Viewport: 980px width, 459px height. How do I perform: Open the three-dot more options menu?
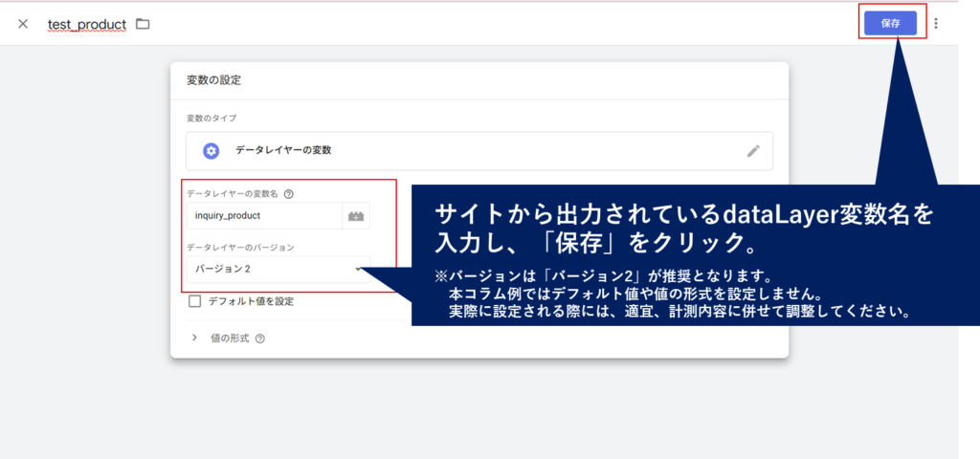coord(936,24)
